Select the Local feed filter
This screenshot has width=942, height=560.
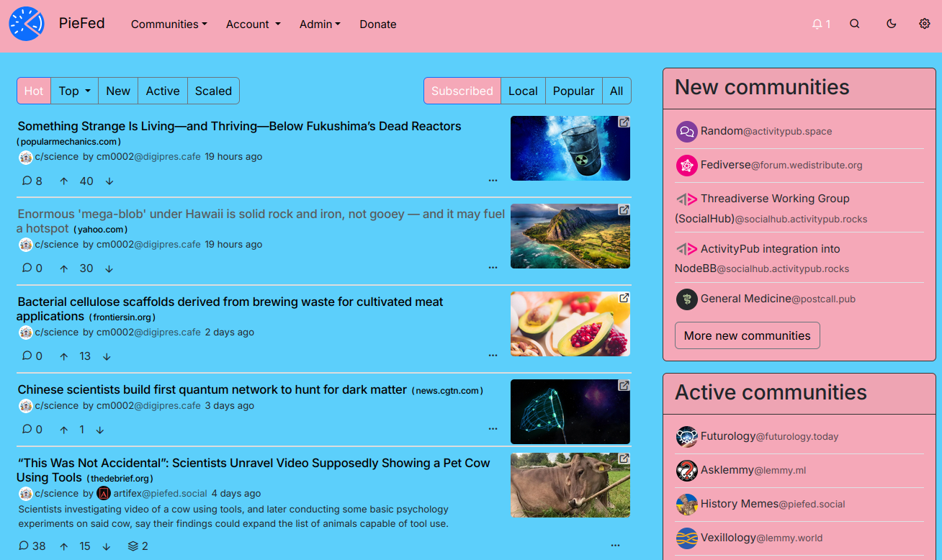[522, 91]
